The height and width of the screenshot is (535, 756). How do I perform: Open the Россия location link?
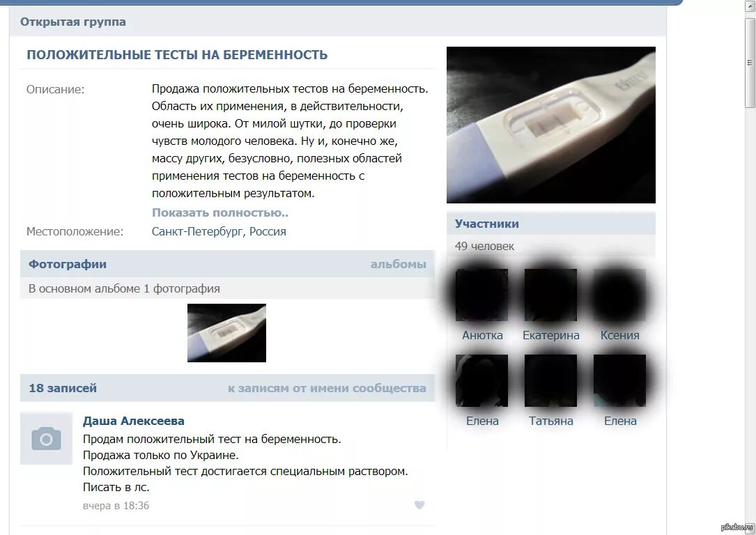(x=268, y=231)
